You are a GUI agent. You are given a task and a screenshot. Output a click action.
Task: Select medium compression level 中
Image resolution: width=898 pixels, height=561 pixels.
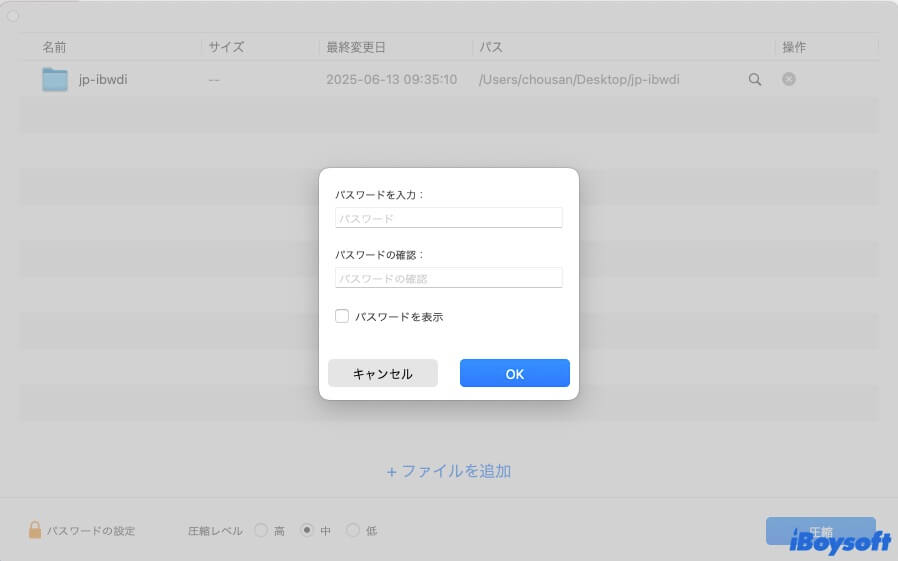pos(307,530)
